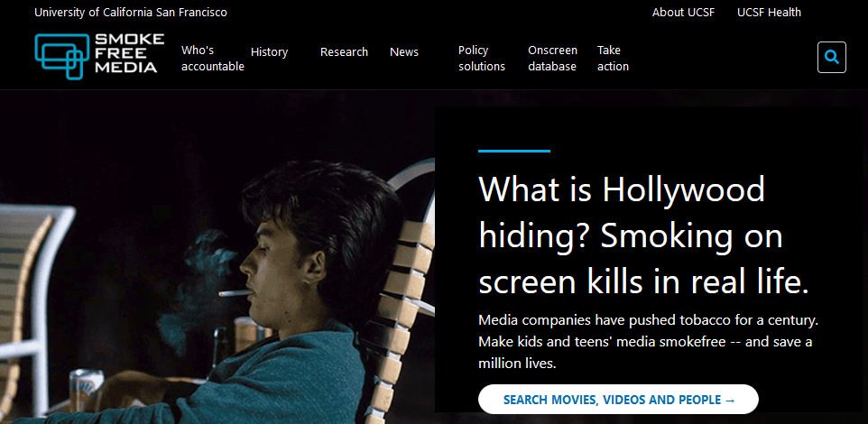Image resolution: width=868 pixels, height=424 pixels.
Task: Click the blue accent line above headline
Action: (514, 151)
